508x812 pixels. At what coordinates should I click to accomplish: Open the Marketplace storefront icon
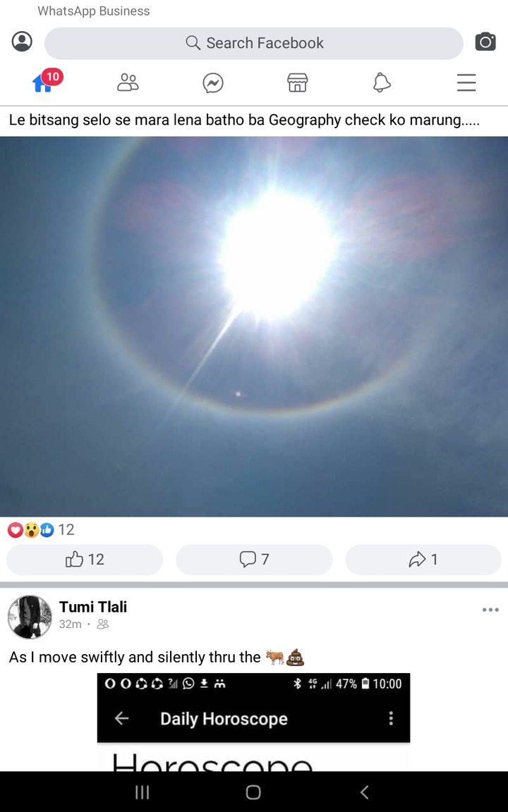click(x=298, y=82)
